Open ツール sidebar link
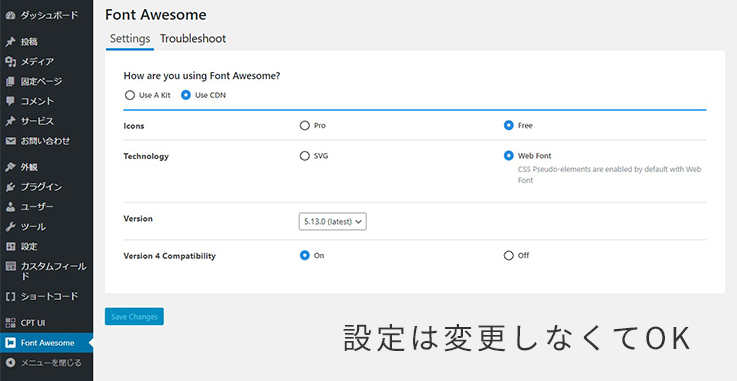This screenshot has height=381, width=737. click(33, 227)
